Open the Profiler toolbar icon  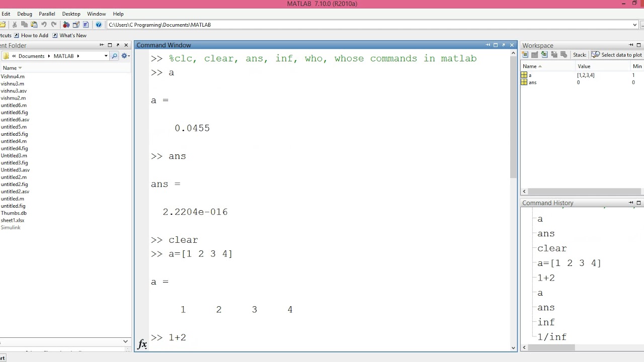pyautogui.click(x=86, y=25)
